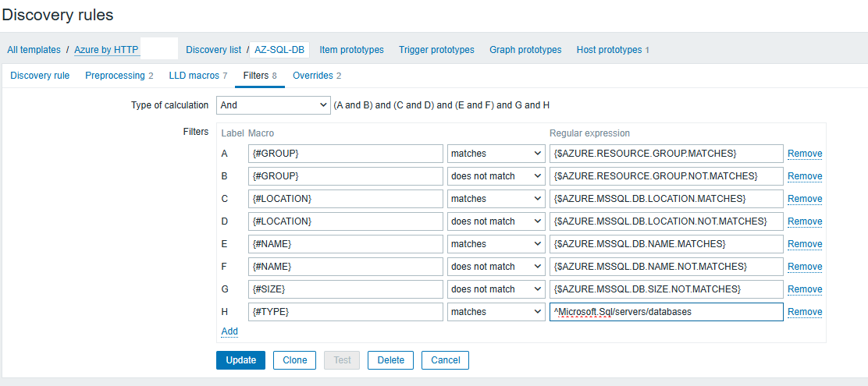Click the Delete button
This screenshot has width=868, height=386.
pos(390,360)
